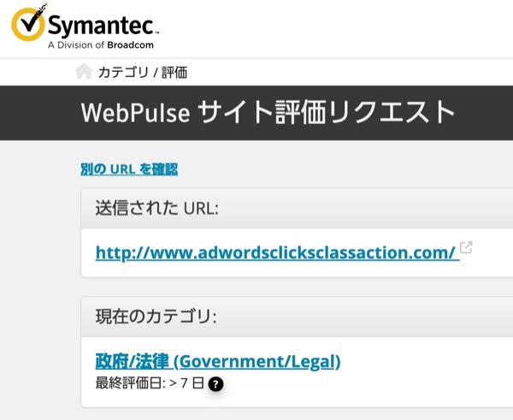Image resolution: width=513 pixels, height=420 pixels.
Task: Click the "A Division of Broadcom" tagline
Action: tap(101, 44)
